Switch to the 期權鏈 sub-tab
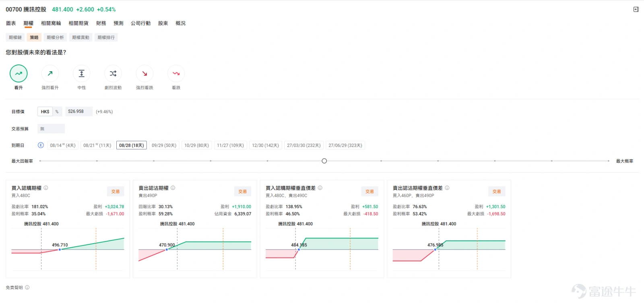Image resolution: width=644 pixels, height=306 pixels. [x=15, y=37]
